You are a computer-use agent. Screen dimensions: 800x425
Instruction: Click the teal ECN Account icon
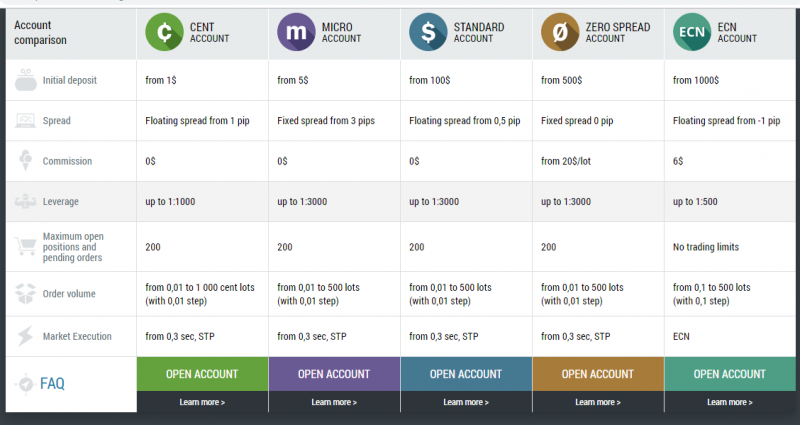[692, 32]
